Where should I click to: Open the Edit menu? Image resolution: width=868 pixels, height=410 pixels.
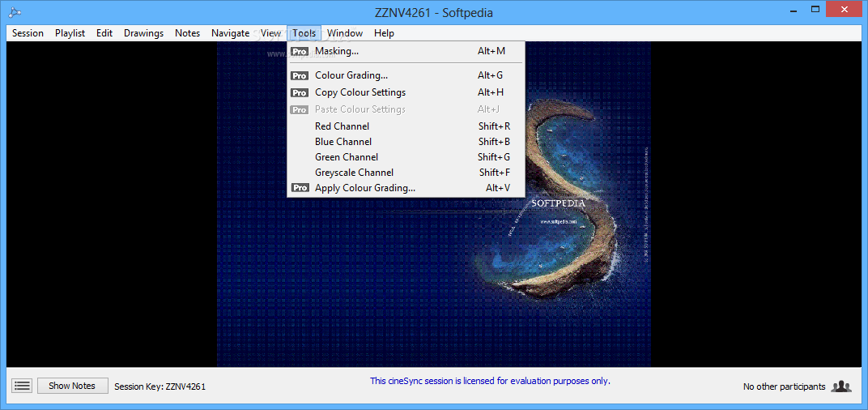(x=104, y=33)
